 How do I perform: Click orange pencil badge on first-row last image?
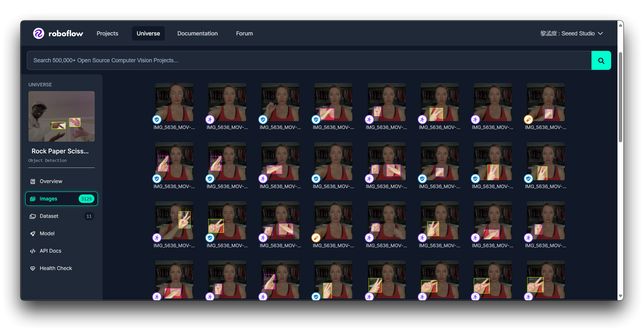(x=528, y=120)
